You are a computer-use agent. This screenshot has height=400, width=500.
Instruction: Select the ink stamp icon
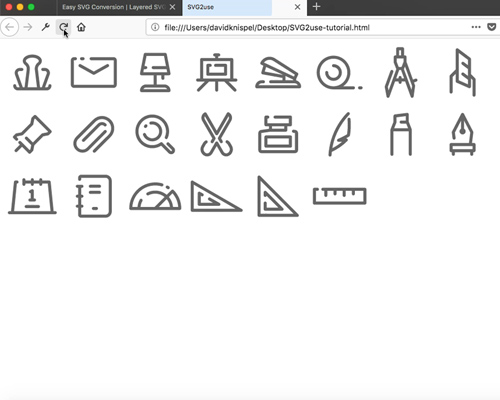(x=278, y=134)
